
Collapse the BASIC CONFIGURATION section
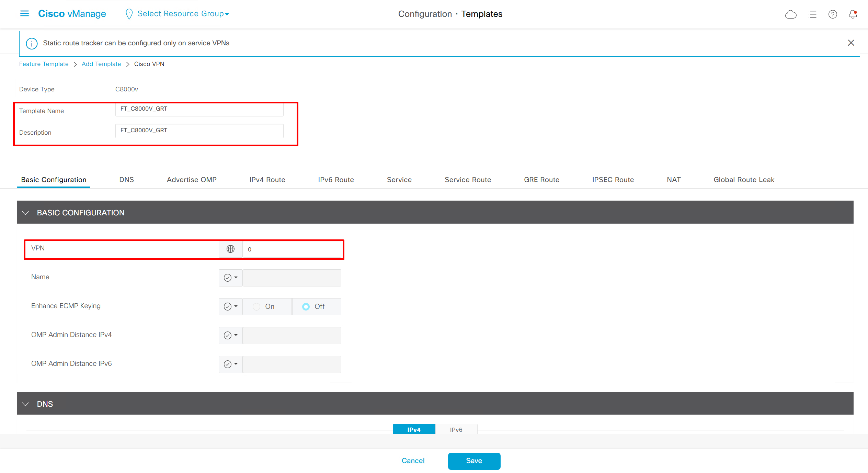point(25,213)
